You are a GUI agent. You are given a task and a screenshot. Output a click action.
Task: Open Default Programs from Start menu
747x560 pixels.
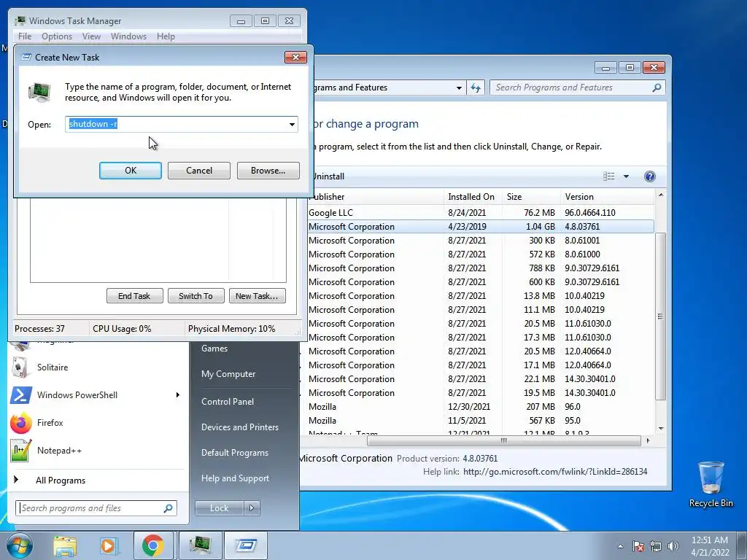(x=235, y=453)
